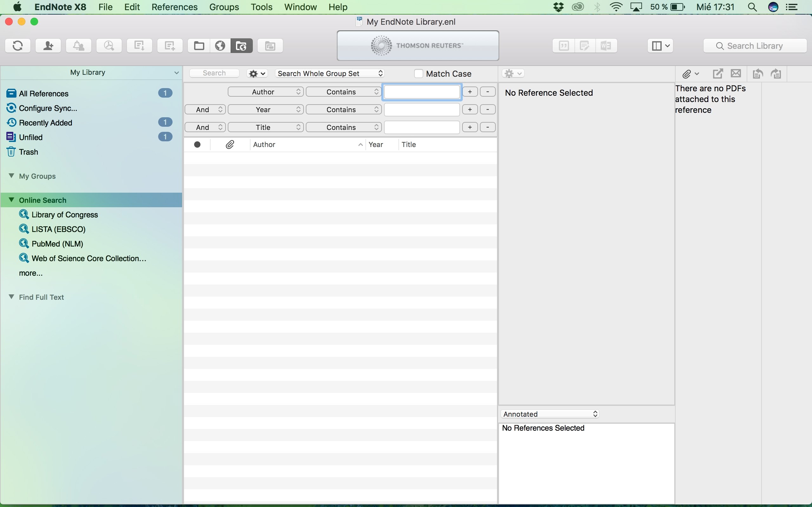Toggle the Match Case checkbox

(x=419, y=74)
